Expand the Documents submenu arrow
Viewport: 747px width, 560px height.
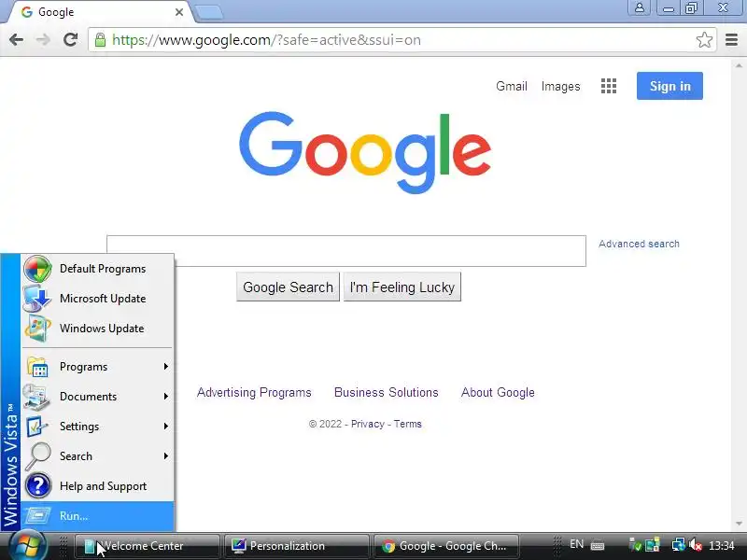tap(166, 396)
